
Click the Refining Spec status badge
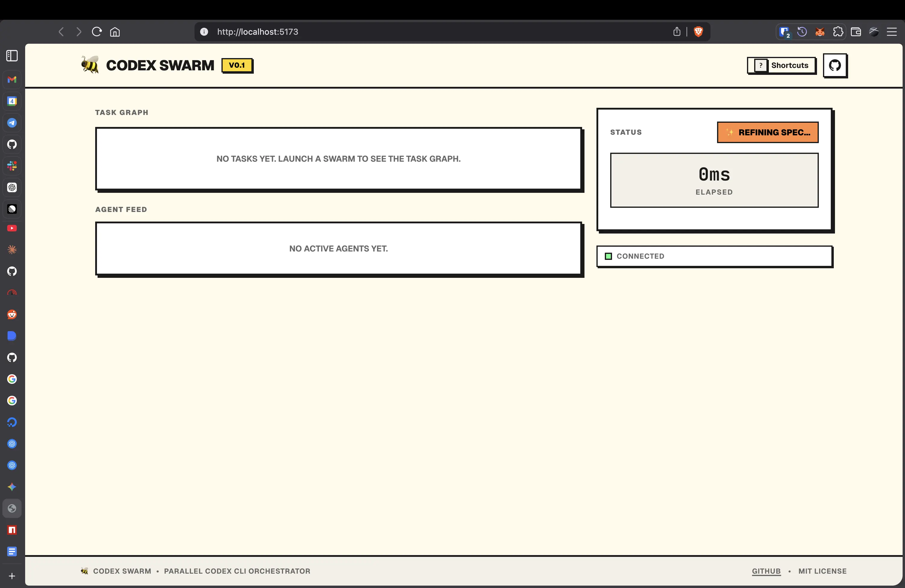click(767, 132)
